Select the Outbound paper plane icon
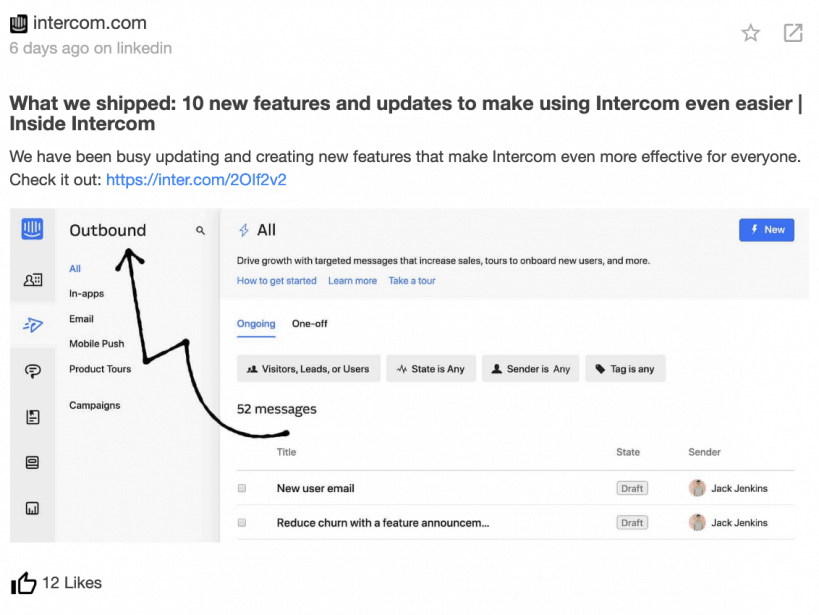Viewport: 819px width, 615px height. pos(33,325)
